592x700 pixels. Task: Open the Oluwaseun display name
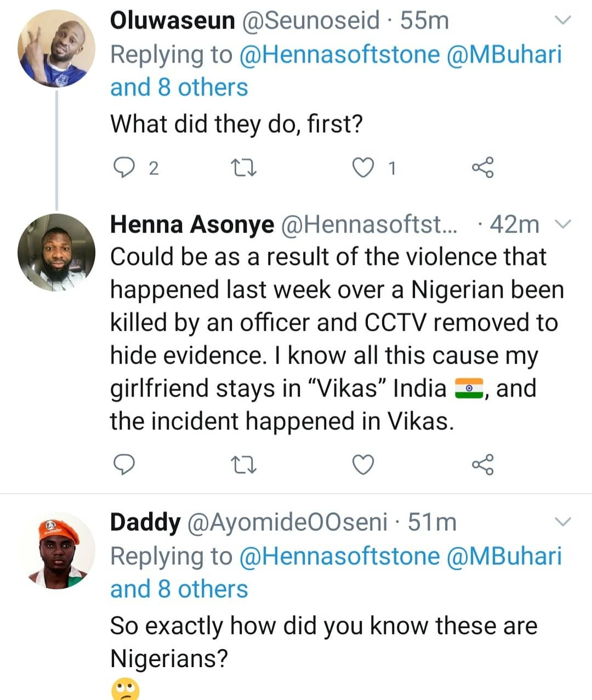(x=172, y=21)
